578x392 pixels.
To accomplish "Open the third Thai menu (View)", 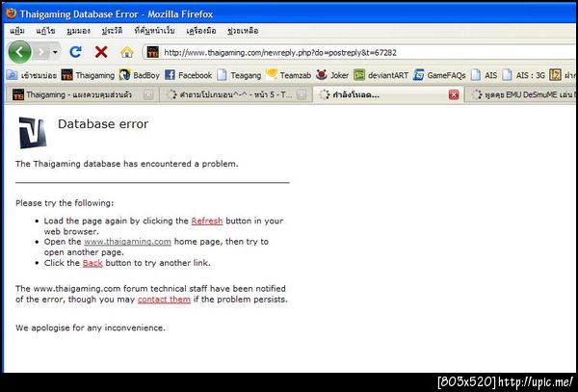I will click(79, 31).
